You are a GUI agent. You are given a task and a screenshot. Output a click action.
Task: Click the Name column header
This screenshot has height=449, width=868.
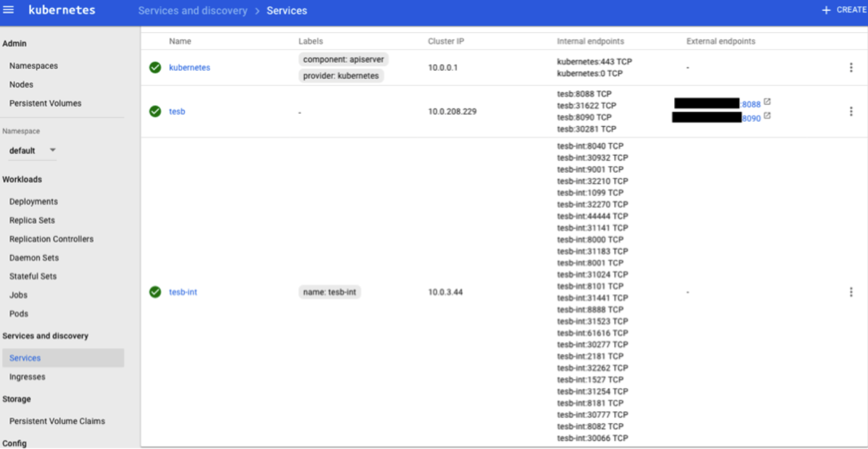click(x=180, y=41)
